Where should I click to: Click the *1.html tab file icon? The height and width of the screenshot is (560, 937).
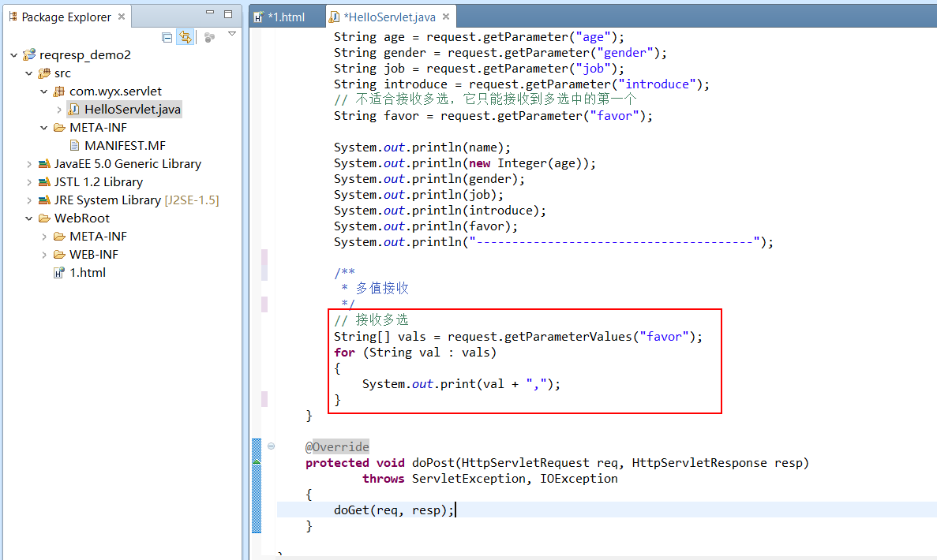(258, 17)
